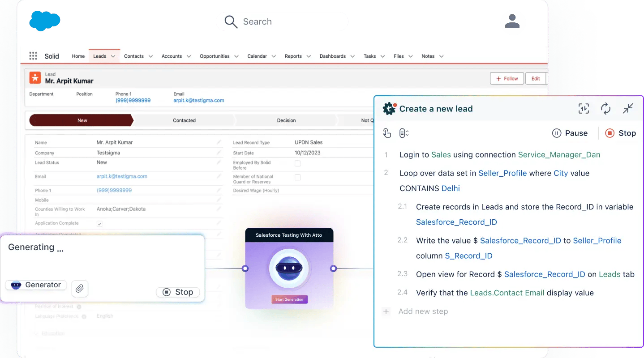Expand the Leads tab dropdown arrow
This screenshot has height=358, width=644.
[x=113, y=56]
